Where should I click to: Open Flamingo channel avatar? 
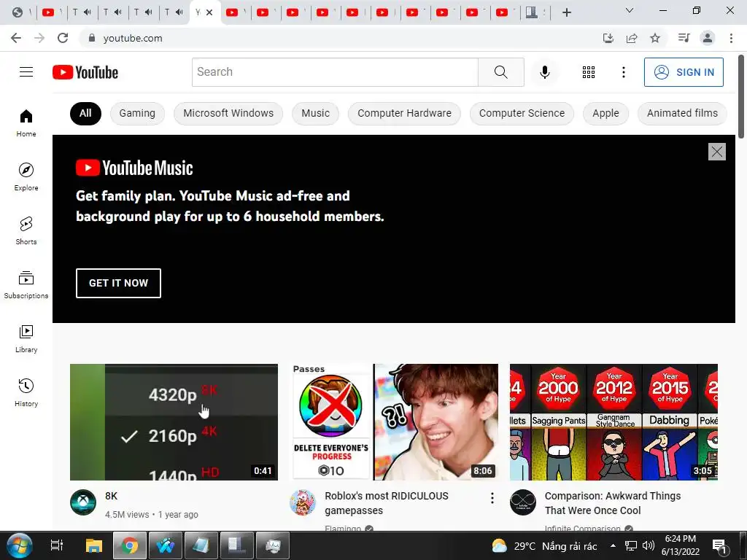pos(303,502)
